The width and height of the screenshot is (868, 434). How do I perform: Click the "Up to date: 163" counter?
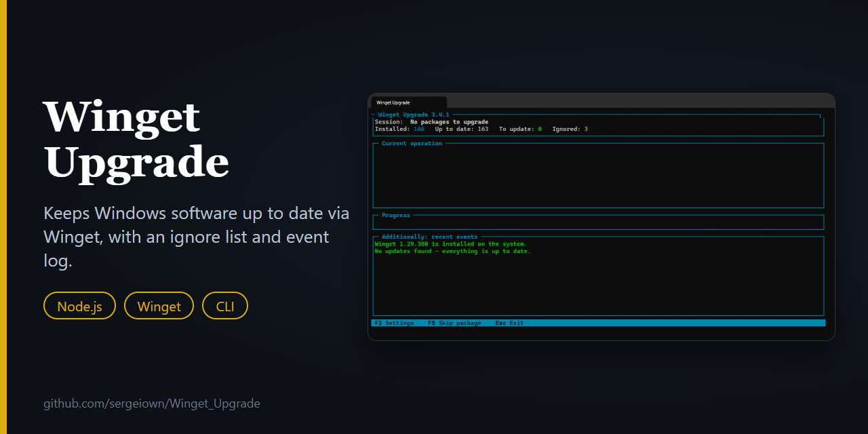click(x=462, y=129)
